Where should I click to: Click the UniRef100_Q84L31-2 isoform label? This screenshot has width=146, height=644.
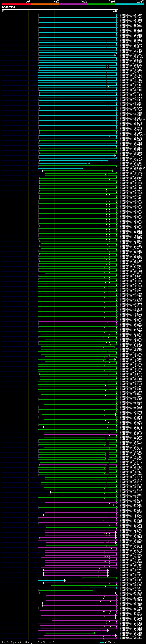(x=132, y=58)
